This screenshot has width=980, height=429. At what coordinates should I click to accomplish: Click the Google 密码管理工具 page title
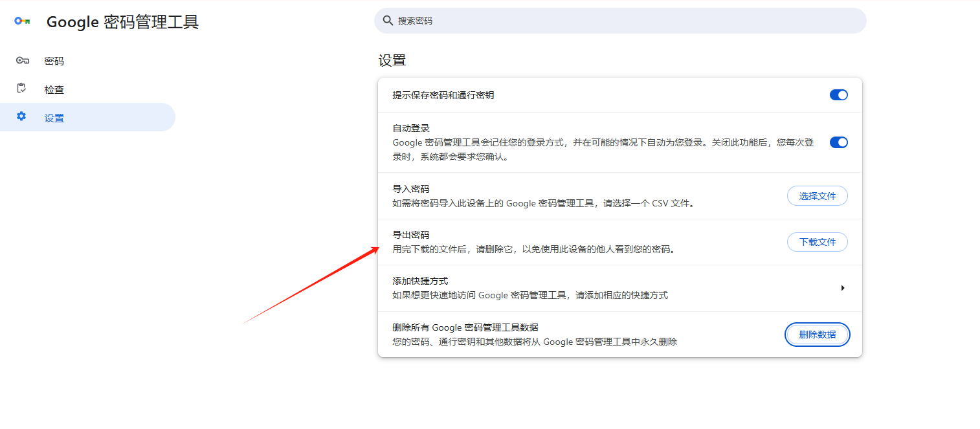[x=123, y=22]
